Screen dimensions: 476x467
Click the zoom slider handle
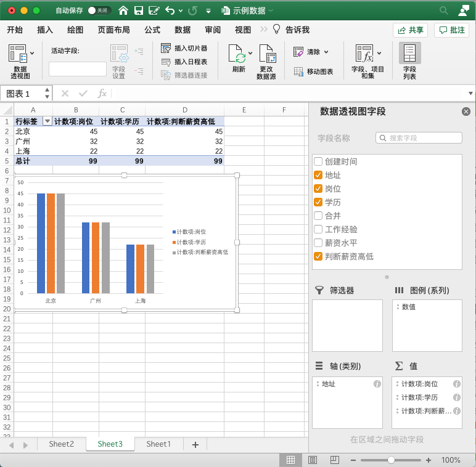click(391, 460)
